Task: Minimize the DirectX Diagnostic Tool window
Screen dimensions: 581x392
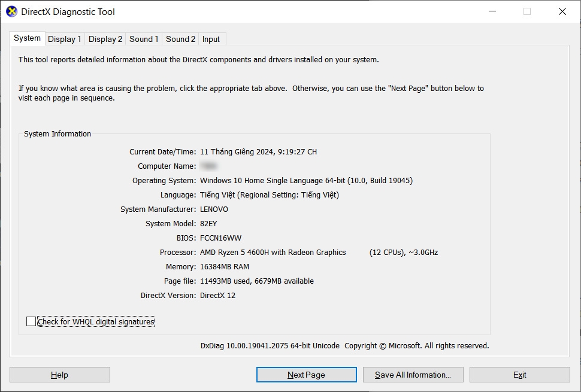Action: (x=492, y=11)
